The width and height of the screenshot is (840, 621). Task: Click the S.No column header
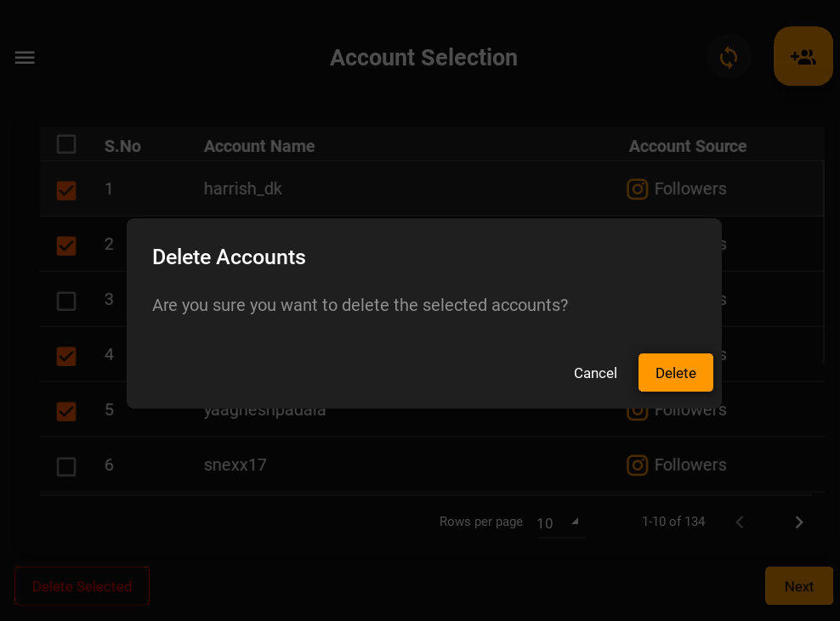click(x=122, y=146)
